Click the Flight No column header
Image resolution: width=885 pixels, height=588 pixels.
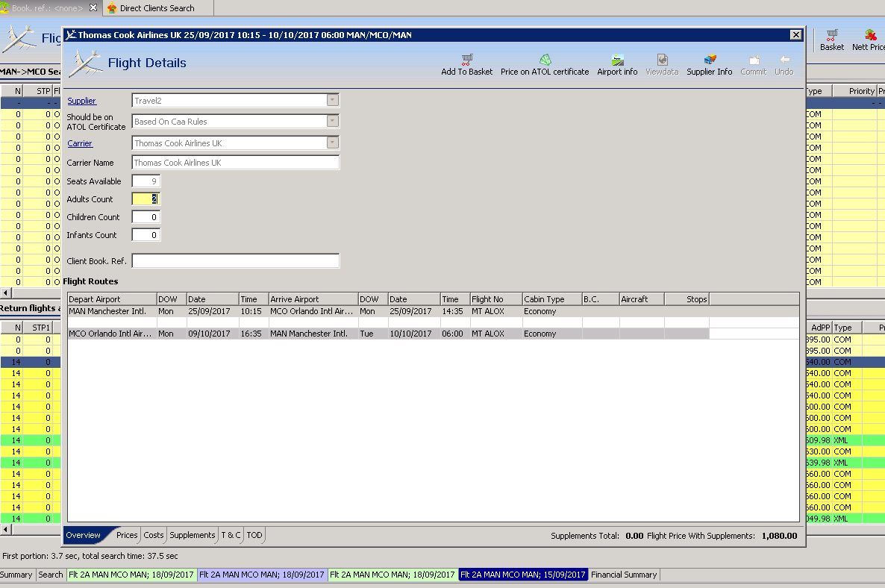tap(496, 299)
